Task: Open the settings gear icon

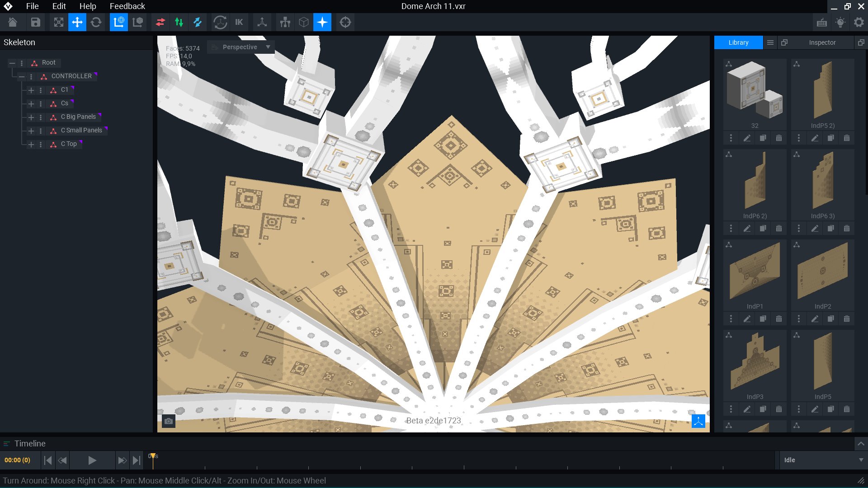Action: click(859, 22)
